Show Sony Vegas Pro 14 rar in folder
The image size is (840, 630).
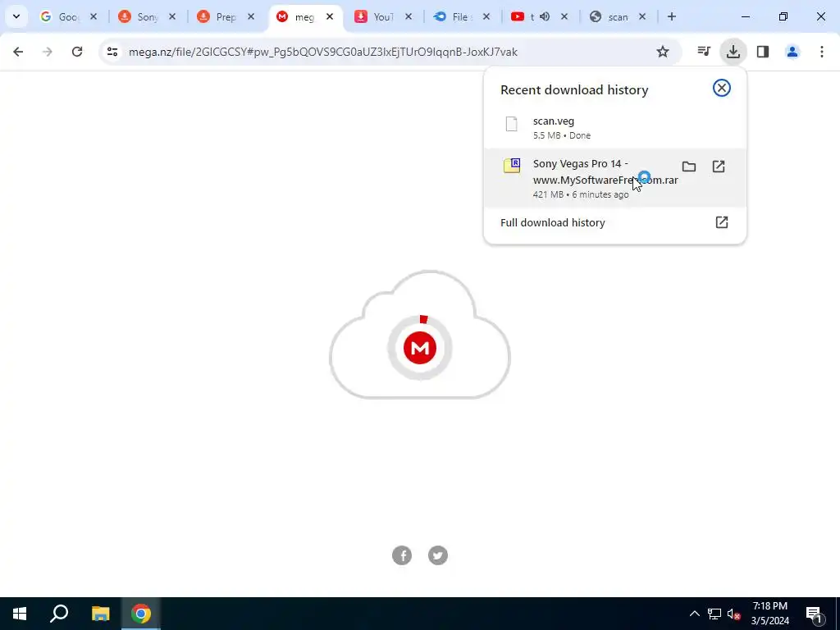click(689, 167)
